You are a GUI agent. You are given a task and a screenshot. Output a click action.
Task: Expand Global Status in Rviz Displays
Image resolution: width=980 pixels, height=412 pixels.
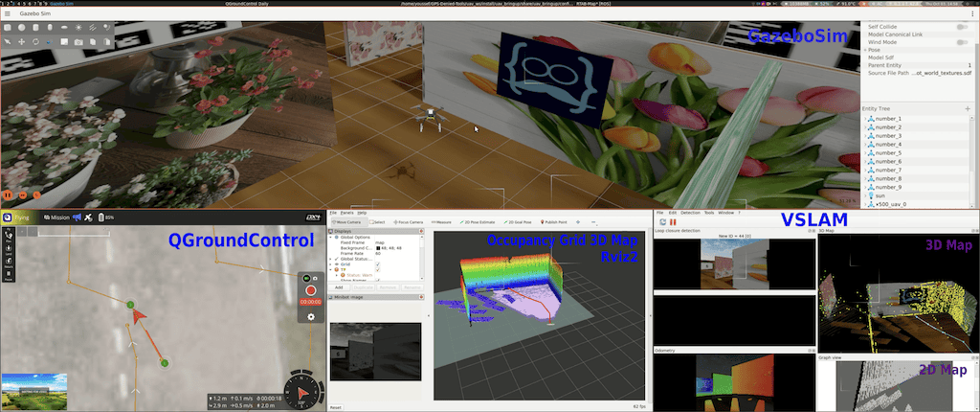[330, 260]
